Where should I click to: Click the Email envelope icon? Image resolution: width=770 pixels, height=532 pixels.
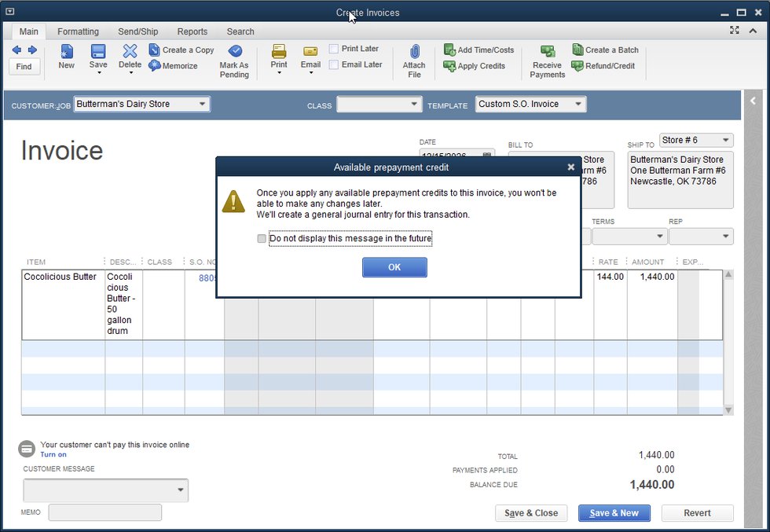[310, 52]
